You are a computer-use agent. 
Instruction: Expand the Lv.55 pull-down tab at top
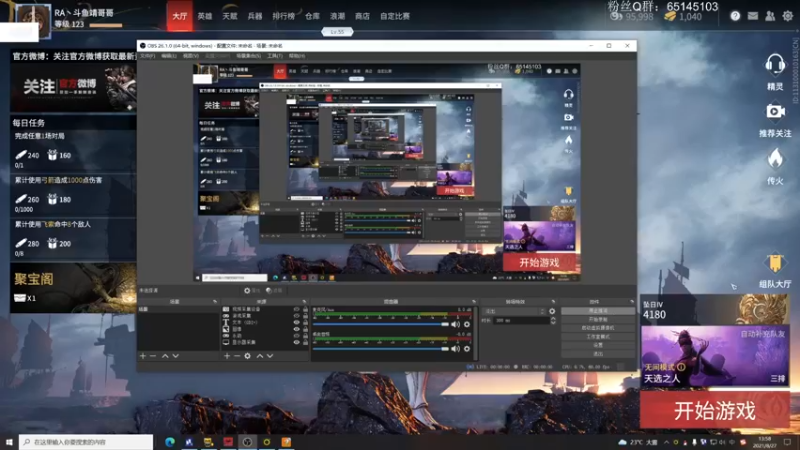click(337, 32)
